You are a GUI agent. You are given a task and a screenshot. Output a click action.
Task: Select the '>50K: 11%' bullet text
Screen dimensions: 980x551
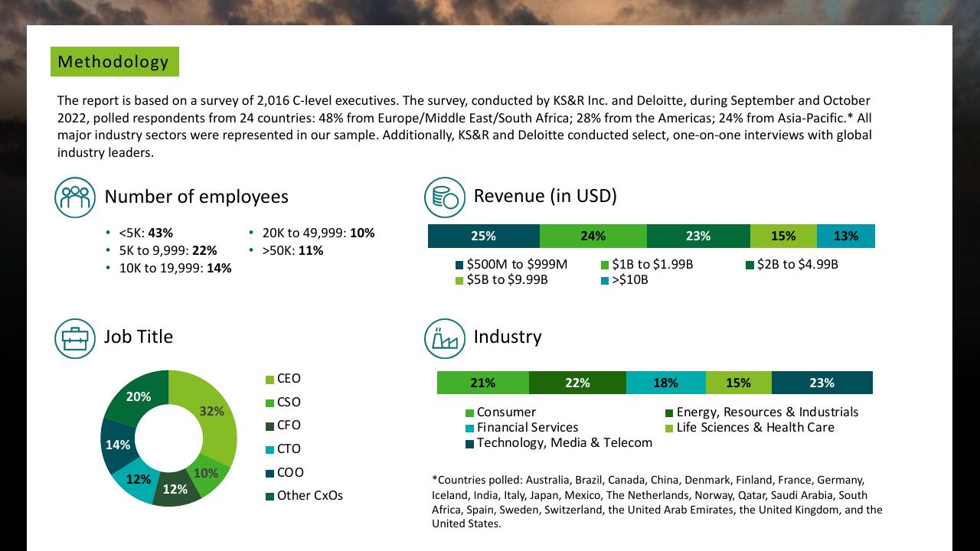[292, 251]
